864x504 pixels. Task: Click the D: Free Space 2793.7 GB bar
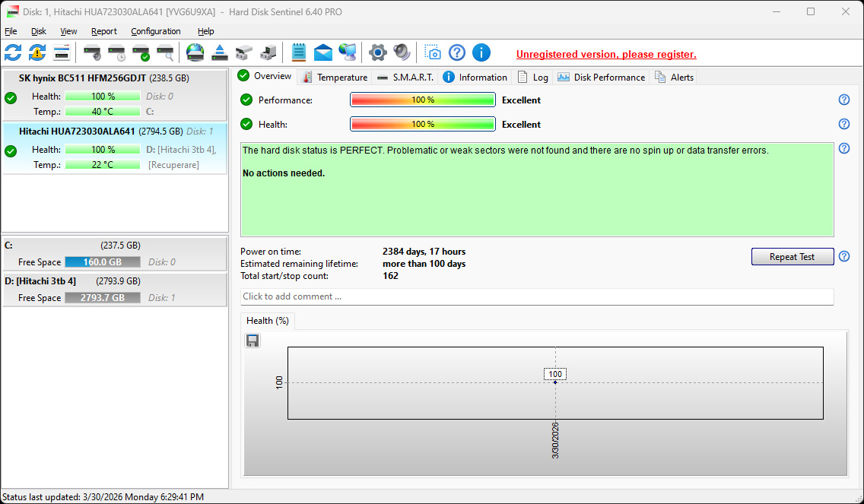(103, 297)
